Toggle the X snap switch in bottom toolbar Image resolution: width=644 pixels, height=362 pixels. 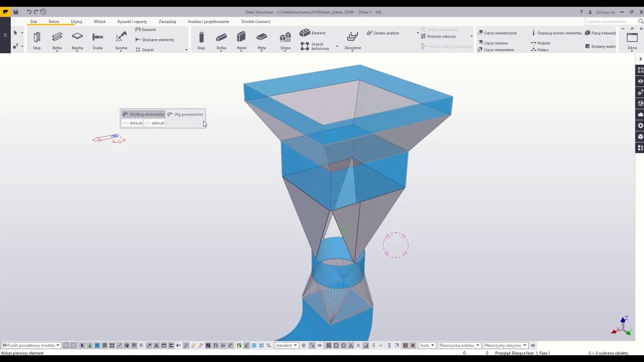(358, 345)
